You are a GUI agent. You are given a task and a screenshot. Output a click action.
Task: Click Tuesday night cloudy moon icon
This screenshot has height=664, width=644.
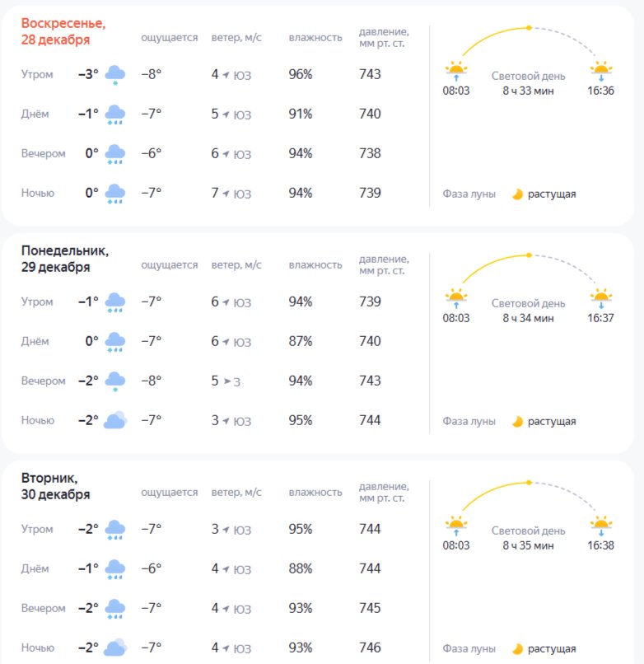tap(114, 648)
